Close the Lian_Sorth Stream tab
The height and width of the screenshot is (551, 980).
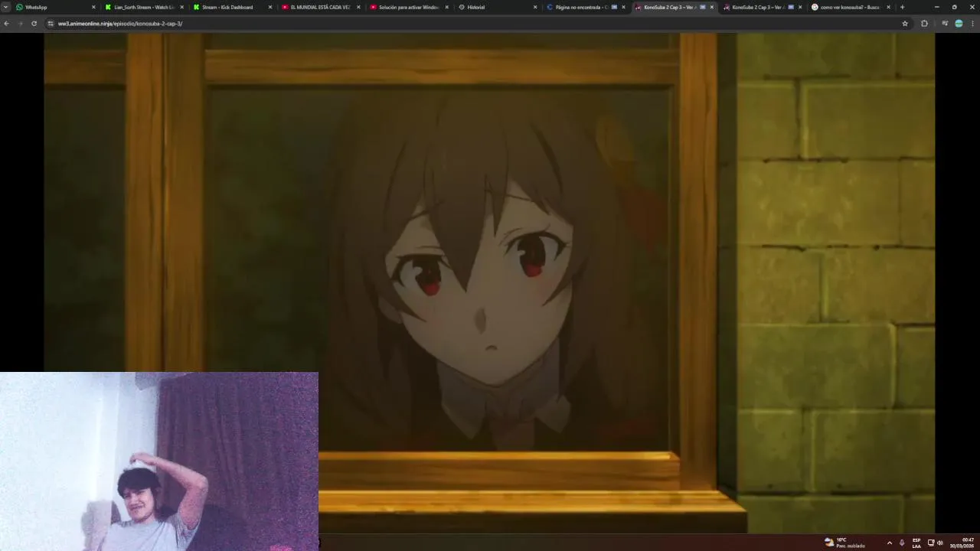[x=181, y=7]
